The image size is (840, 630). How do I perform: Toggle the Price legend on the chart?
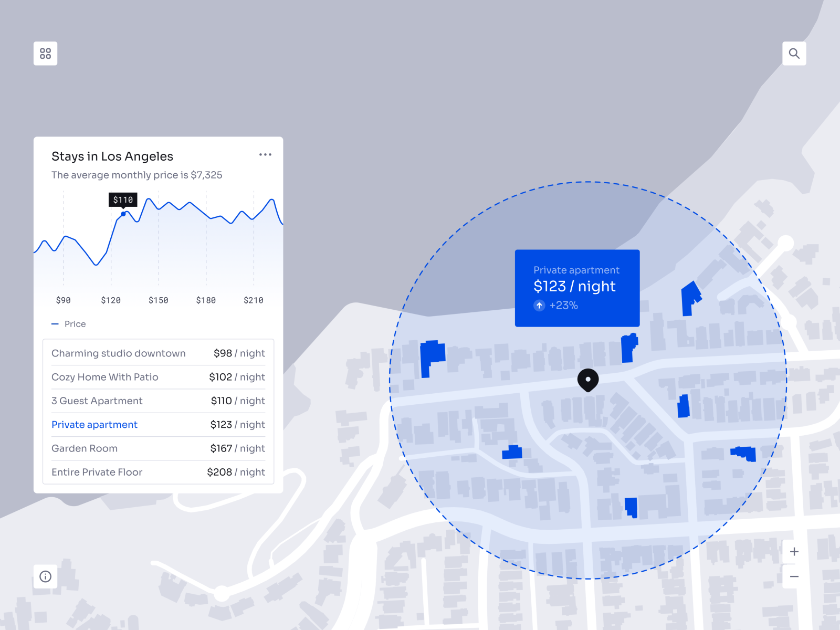(68, 324)
